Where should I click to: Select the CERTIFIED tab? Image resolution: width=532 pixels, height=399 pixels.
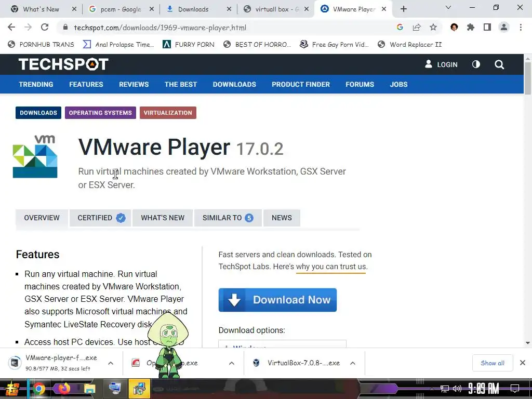pos(100,218)
